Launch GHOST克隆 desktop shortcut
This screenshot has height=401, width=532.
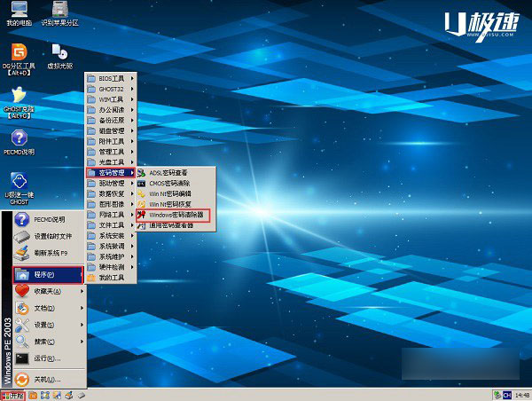click(19, 103)
